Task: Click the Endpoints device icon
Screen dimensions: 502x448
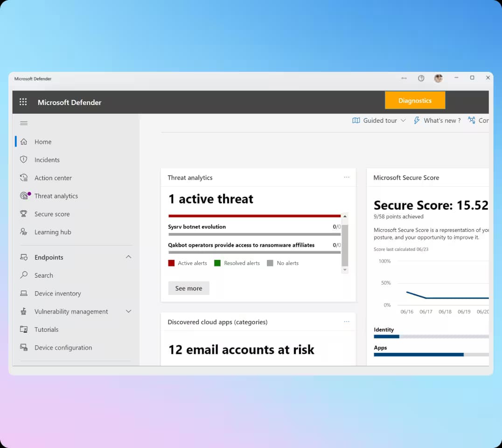Action: [x=24, y=257]
